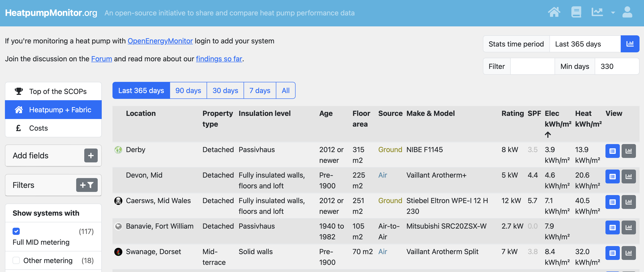Screen dimensions: 644x272
Task: Open chart view for Devon, Mid row
Action: pyautogui.click(x=629, y=176)
